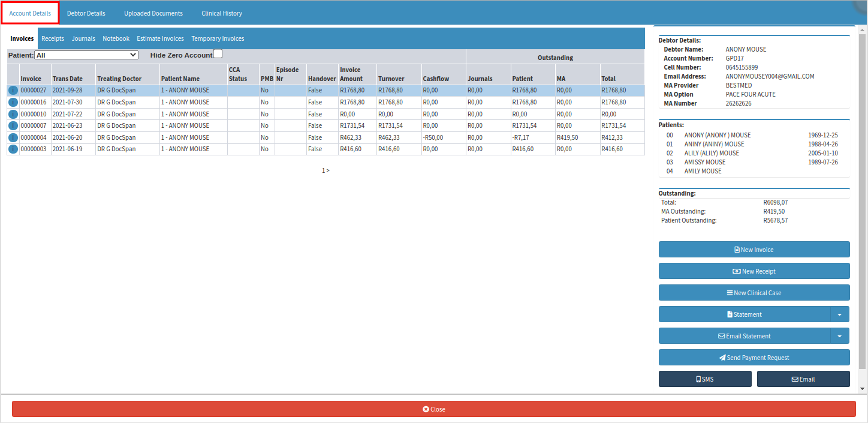Expand the Statement dropdown arrow
This screenshot has width=868, height=423.
click(839, 314)
